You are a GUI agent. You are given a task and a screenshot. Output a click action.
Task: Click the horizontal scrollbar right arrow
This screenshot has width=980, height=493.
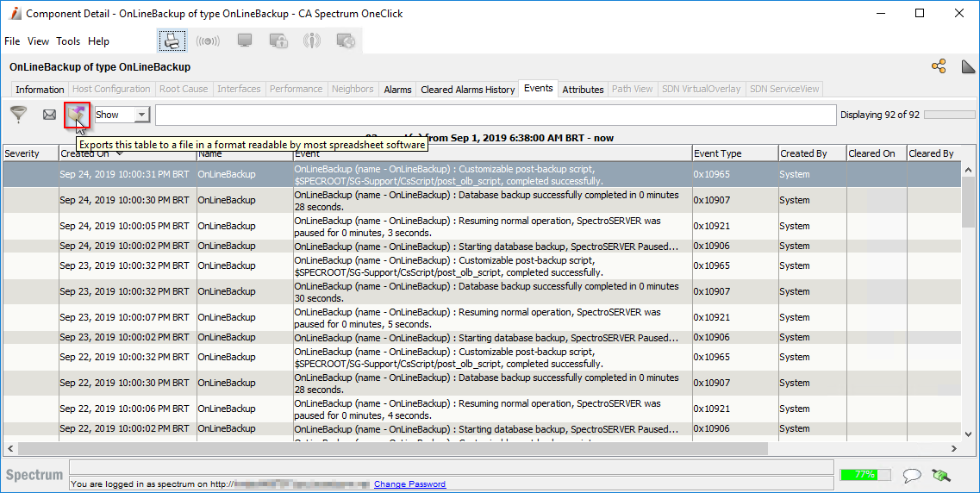pos(954,448)
